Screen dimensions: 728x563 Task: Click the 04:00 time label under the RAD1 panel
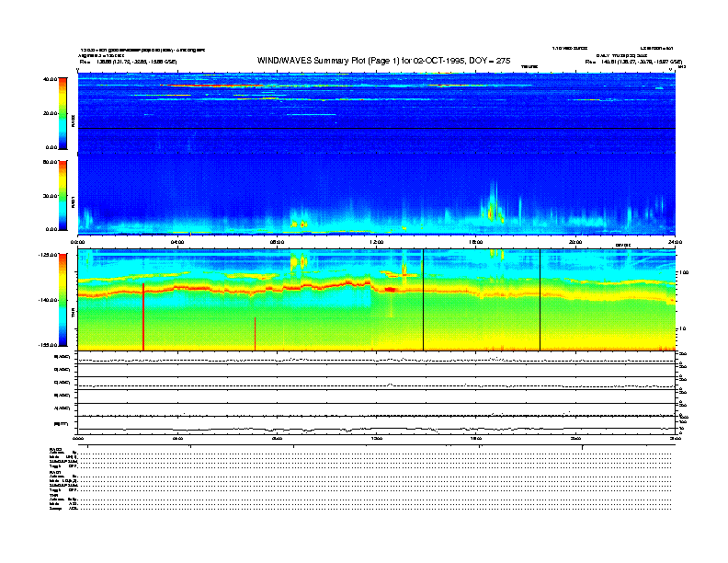click(x=177, y=242)
